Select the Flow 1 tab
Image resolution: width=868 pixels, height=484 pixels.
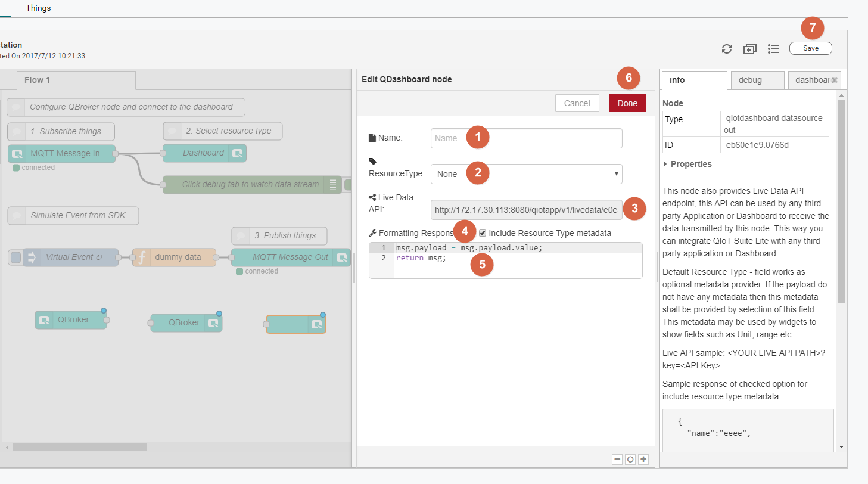point(37,80)
